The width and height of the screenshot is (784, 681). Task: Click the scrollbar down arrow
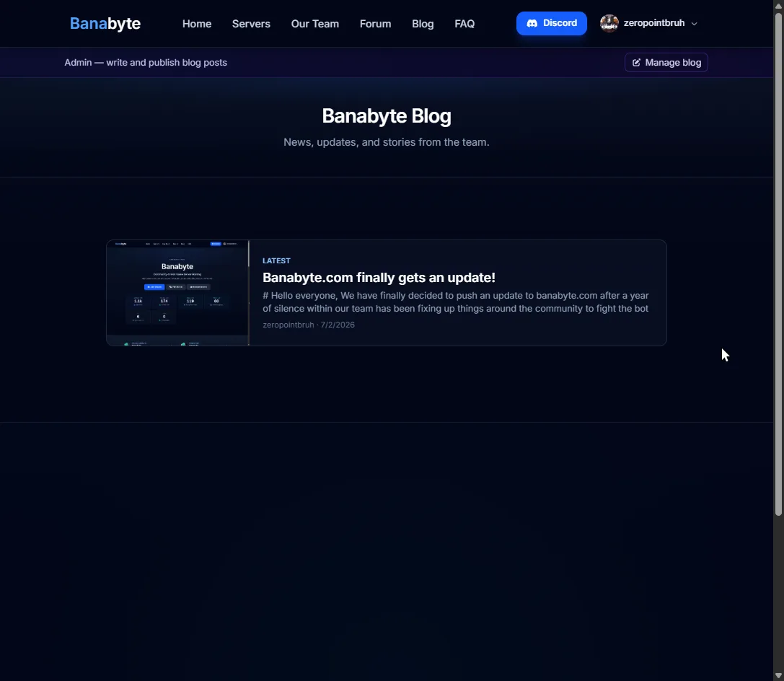point(778,675)
